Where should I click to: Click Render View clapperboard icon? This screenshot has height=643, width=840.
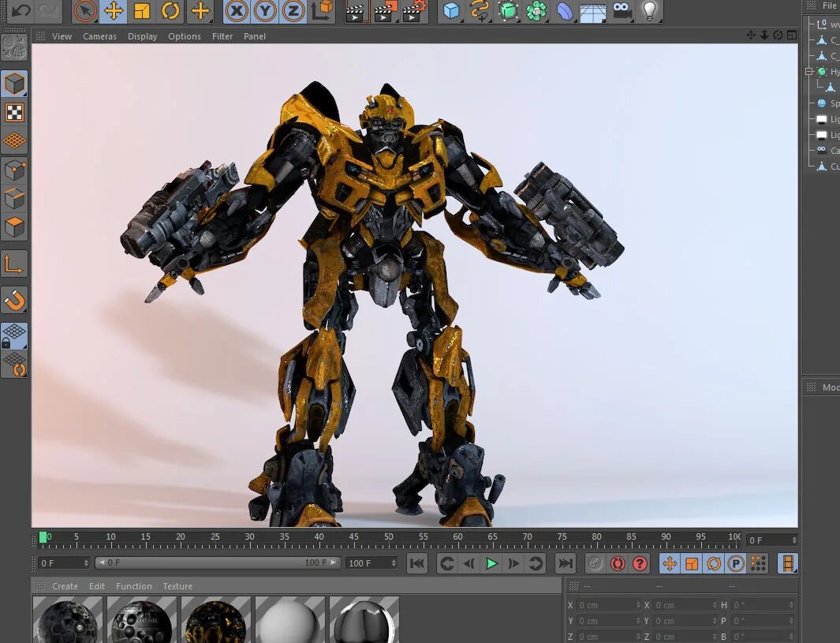pos(355,11)
